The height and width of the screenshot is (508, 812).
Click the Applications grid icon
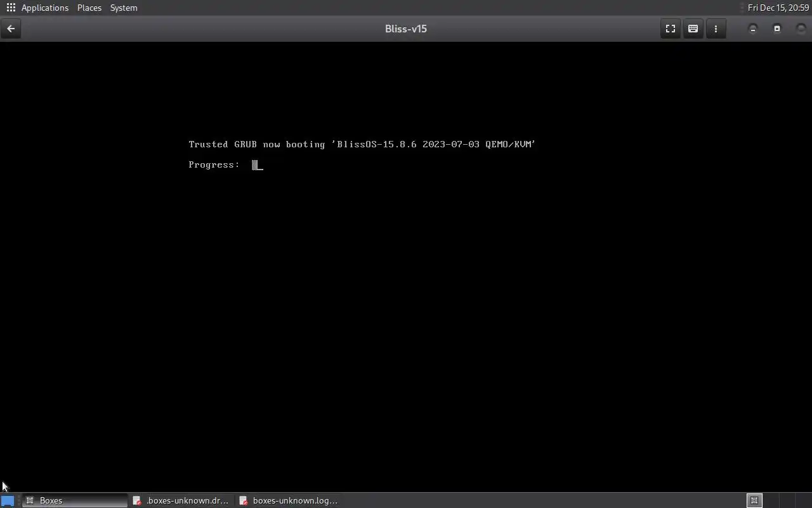click(11, 8)
